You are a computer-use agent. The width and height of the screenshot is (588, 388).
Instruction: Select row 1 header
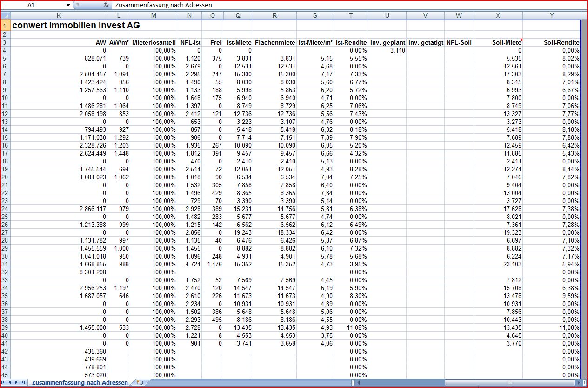[x=5, y=26]
